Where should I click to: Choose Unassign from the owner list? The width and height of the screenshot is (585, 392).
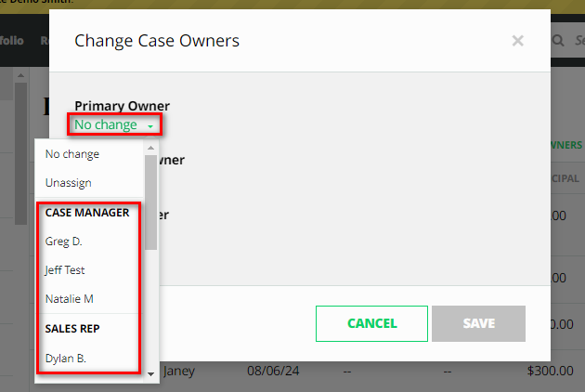point(68,183)
